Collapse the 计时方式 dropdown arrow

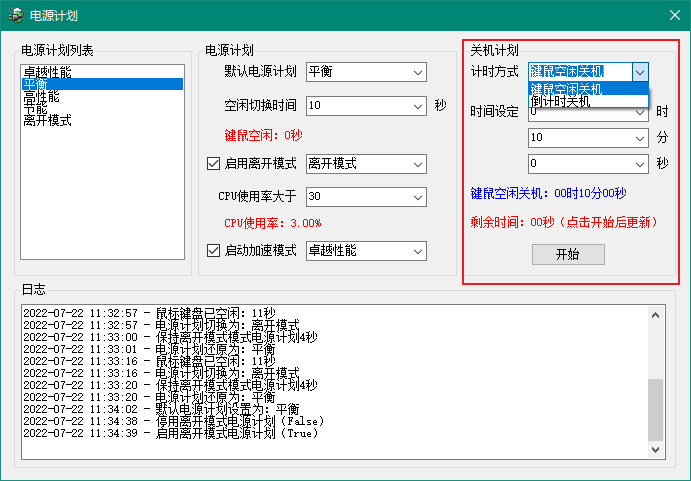640,72
